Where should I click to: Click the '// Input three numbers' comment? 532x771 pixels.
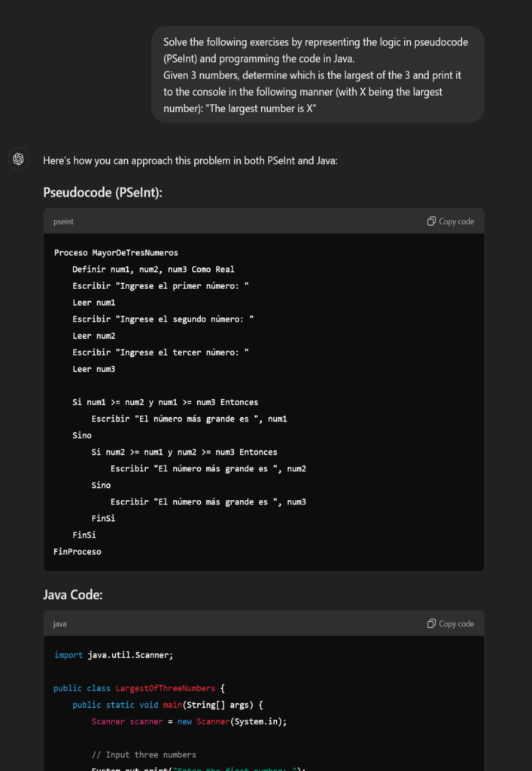coord(144,754)
